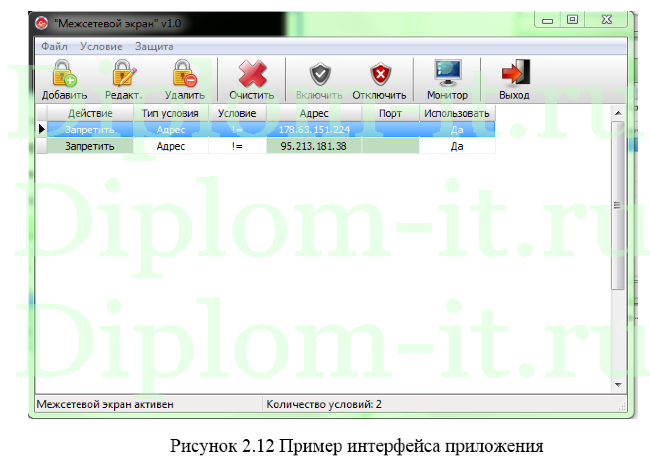Click the Использовать column header

(456, 114)
